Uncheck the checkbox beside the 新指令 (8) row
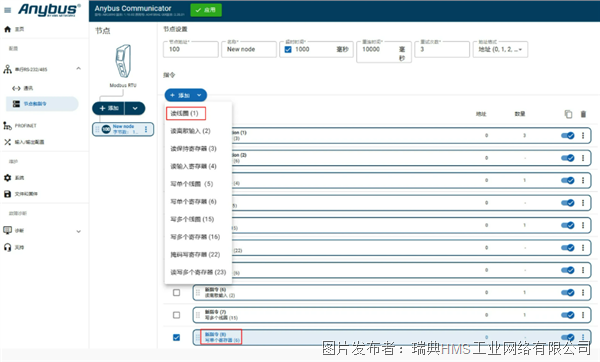Viewport: 600px width, 362px height. [176, 338]
